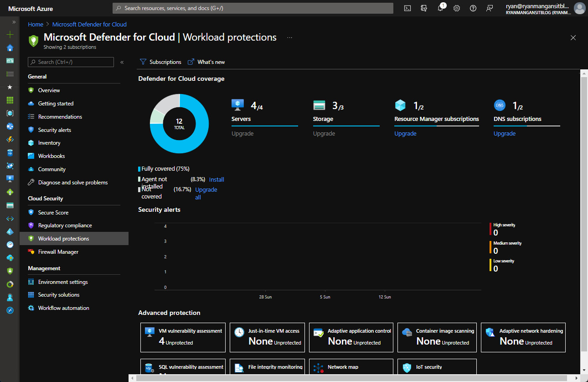
Task: Click Upgrade under DNS subscriptions
Action: (x=505, y=134)
